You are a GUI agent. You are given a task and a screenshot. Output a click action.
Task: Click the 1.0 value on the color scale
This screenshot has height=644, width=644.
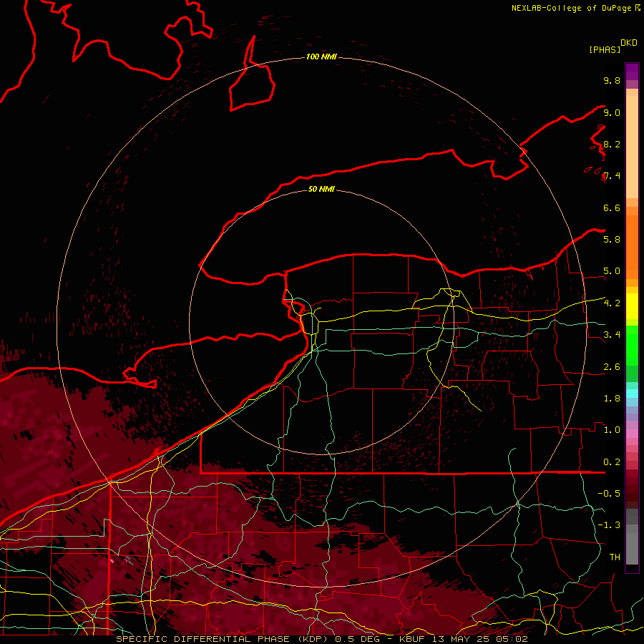pos(612,430)
